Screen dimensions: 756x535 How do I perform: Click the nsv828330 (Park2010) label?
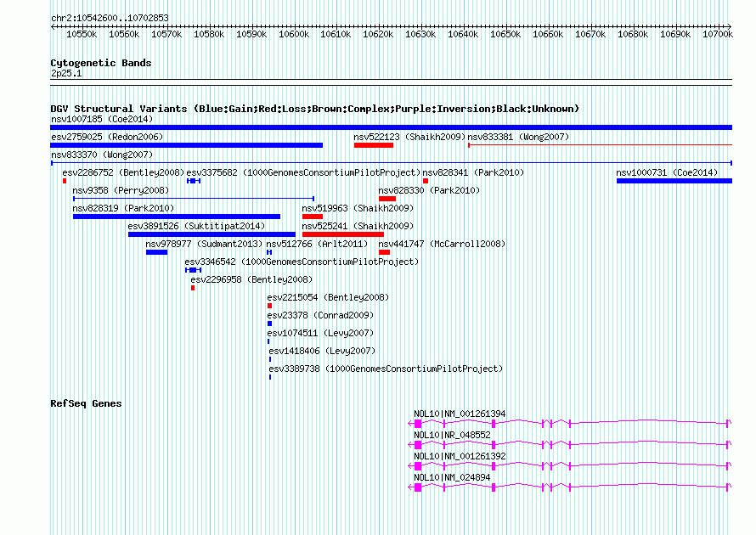click(x=429, y=190)
